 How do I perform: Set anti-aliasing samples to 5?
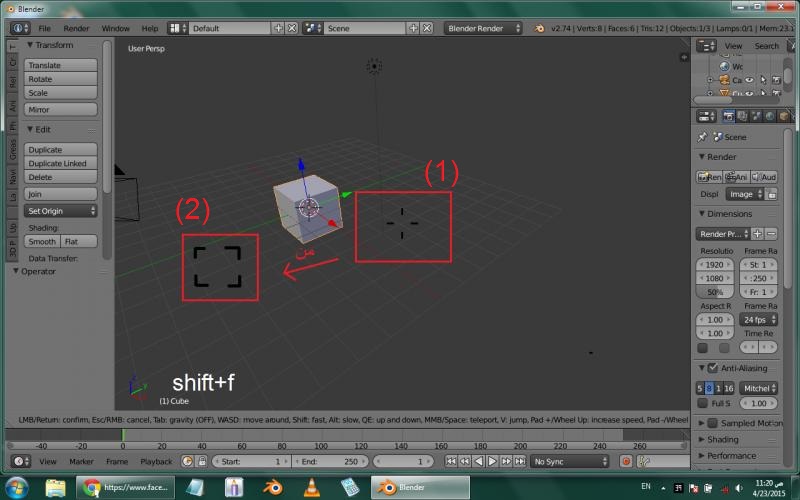(x=700, y=388)
